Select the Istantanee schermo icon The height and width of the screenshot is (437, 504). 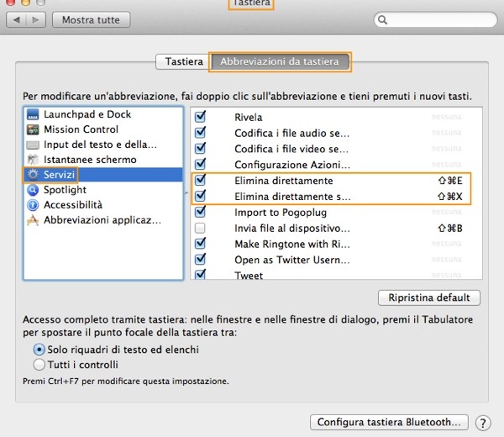33,160
